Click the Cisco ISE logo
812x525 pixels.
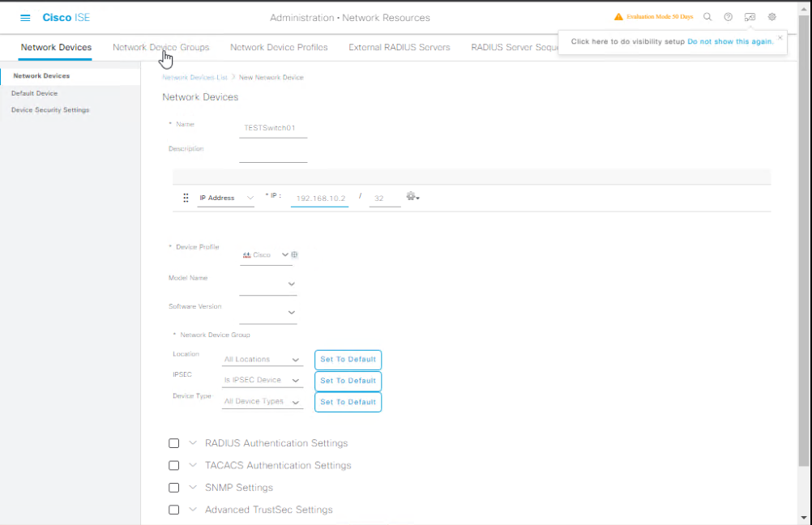point(66,18)
